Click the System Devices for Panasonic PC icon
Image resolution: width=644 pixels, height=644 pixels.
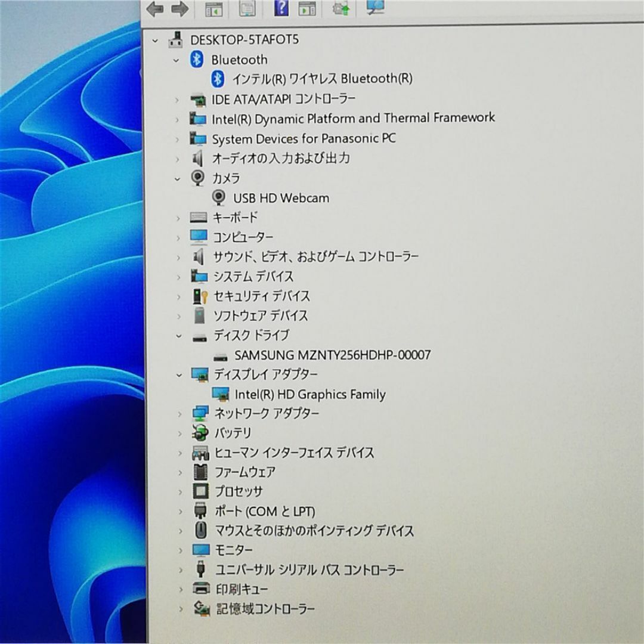pyautogui.click(x=198, y=139)
